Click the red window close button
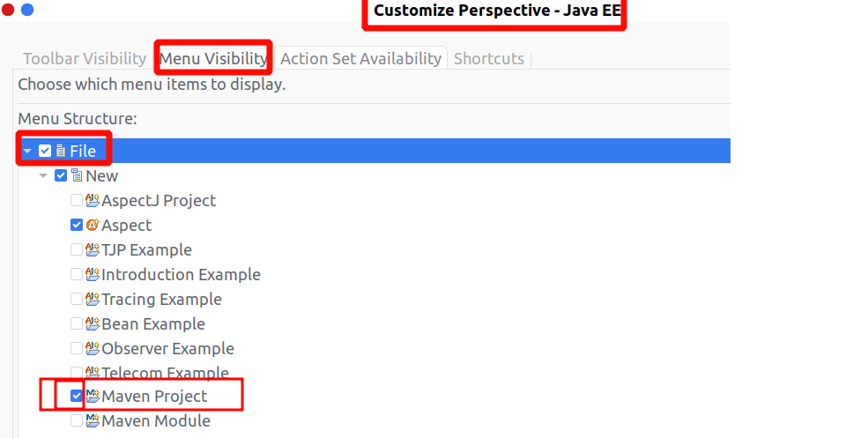The height and width of the screenshot is (438, 868). coord(9,10)
